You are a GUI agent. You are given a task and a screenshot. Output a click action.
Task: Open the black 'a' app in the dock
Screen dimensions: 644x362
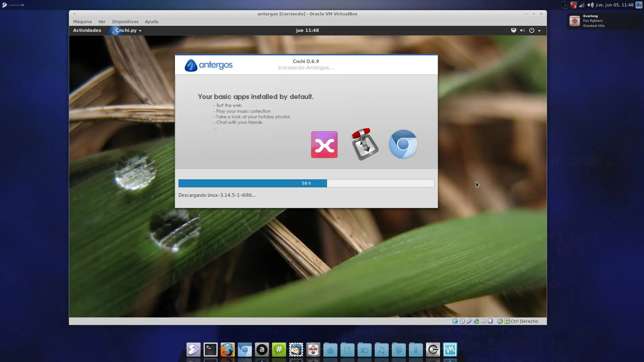pos(262,350)
